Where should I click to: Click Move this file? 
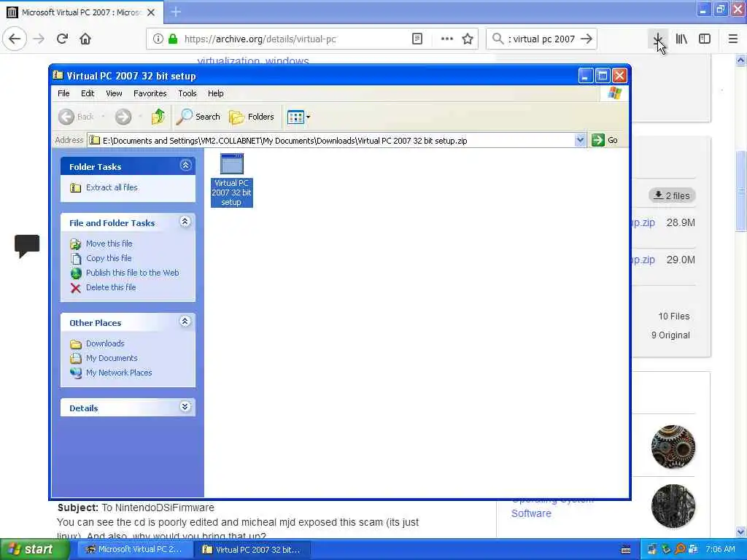[x=109, y=244]
